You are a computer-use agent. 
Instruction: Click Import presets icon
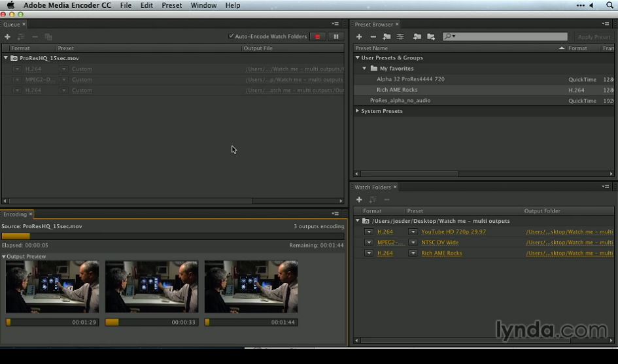pyautogui.click(x=417, y=37)
